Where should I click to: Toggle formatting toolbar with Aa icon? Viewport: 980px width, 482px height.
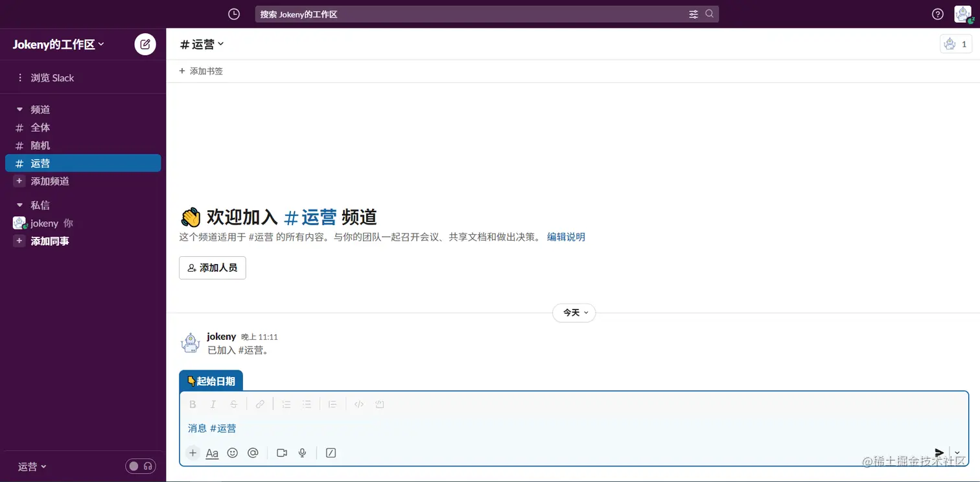click(212, 453)
